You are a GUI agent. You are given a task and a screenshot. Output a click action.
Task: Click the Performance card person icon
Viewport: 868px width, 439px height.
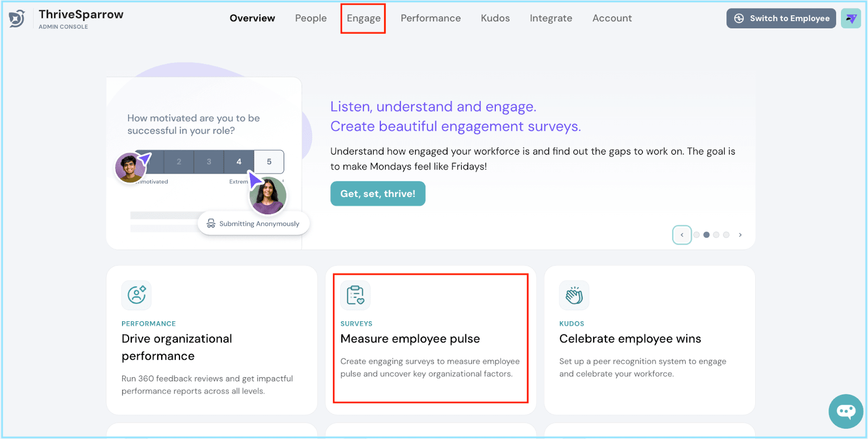pos(136,295)
